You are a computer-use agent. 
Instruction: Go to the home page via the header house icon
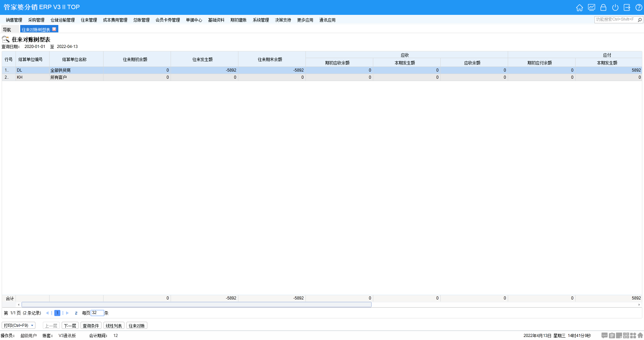(579, 7)
